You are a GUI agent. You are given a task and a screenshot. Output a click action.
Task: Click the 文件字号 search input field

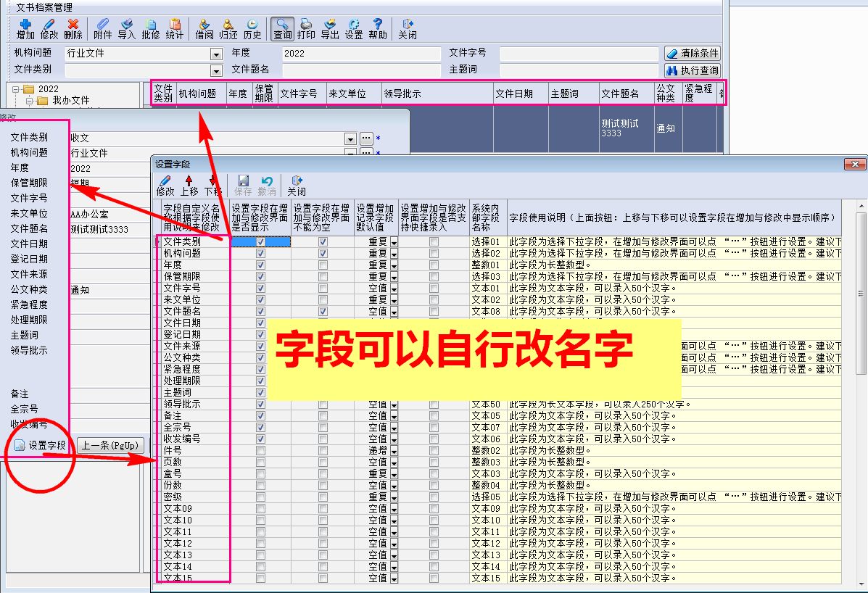579,54
